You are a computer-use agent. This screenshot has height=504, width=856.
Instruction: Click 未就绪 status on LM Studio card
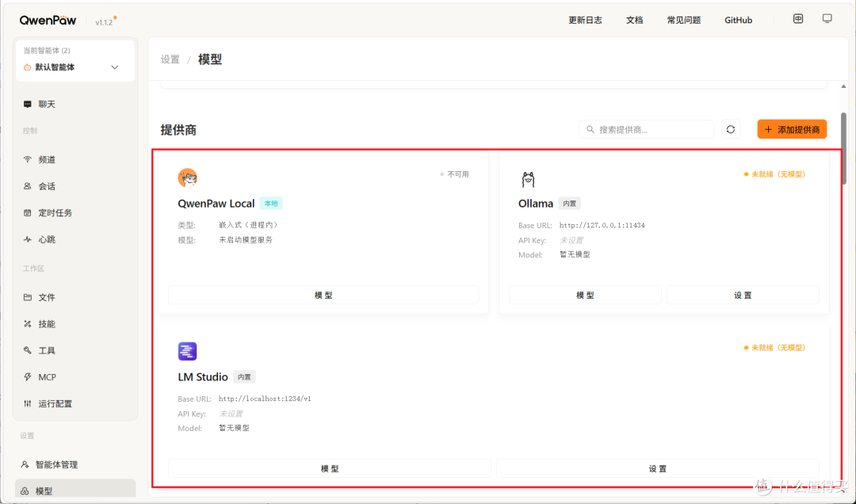[774, 348]
